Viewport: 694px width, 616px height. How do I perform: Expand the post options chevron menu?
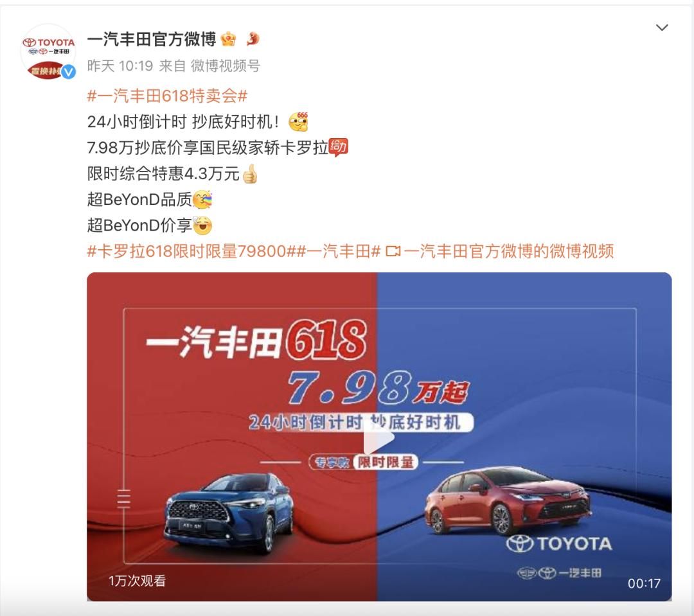pyautogui.click(x=662, y=28)
